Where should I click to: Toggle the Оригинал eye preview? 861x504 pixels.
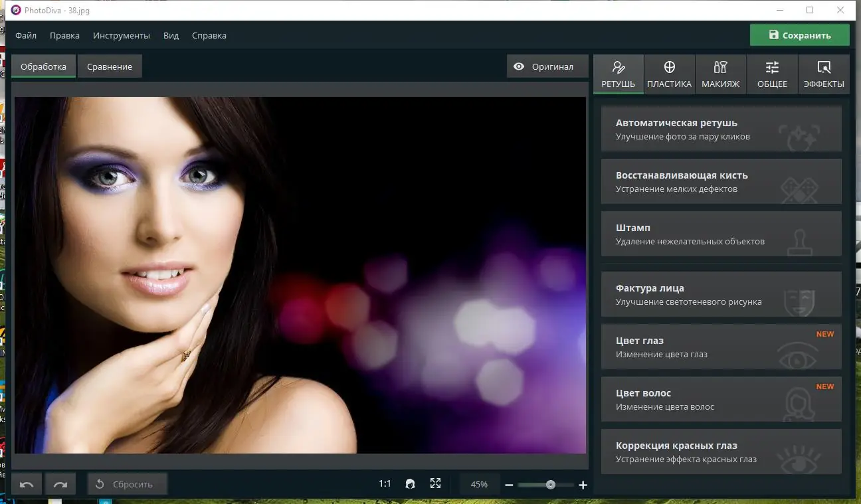tap(547, 66)
